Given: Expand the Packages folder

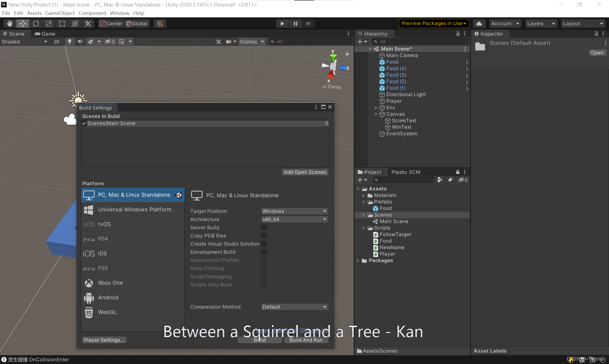Looking at the screenshot, I should coord(358,261).
